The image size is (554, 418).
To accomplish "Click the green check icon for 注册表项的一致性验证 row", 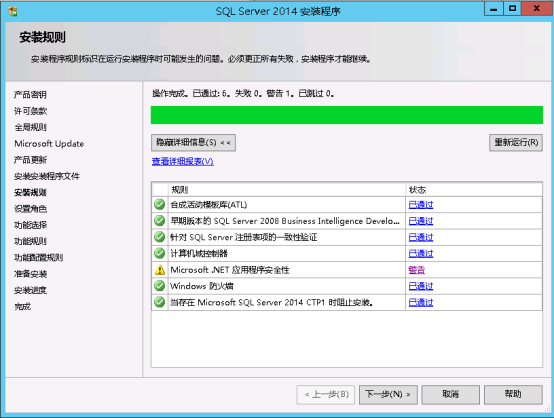I will pyautogui.click(x=160, y=237).
